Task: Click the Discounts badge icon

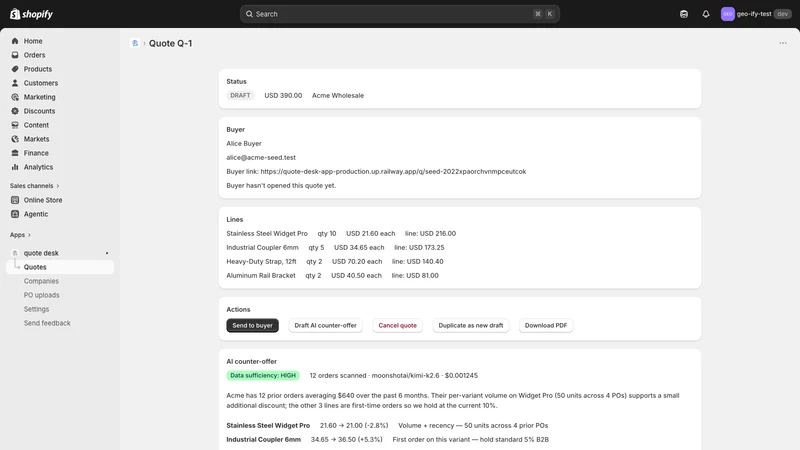Action: click(x=15, y=111)
